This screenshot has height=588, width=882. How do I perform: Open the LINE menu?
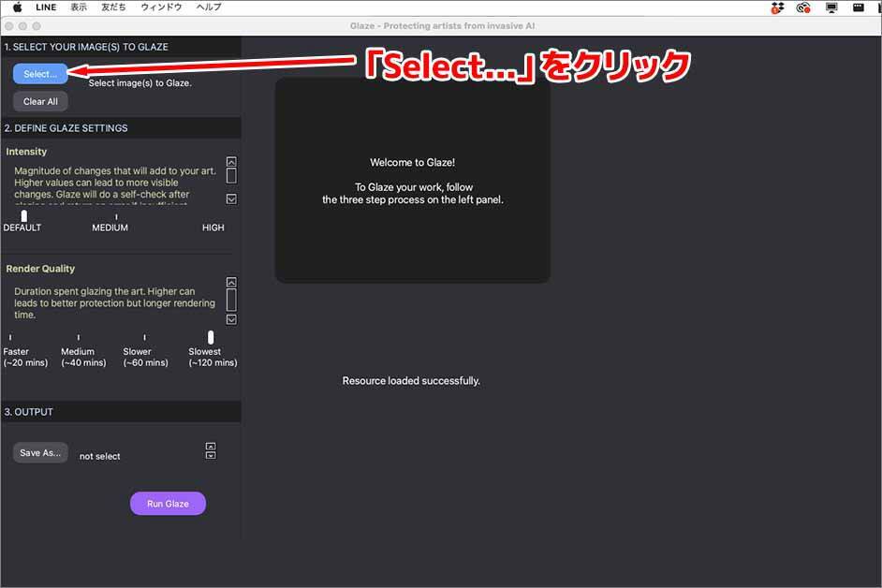click(46, 7)
